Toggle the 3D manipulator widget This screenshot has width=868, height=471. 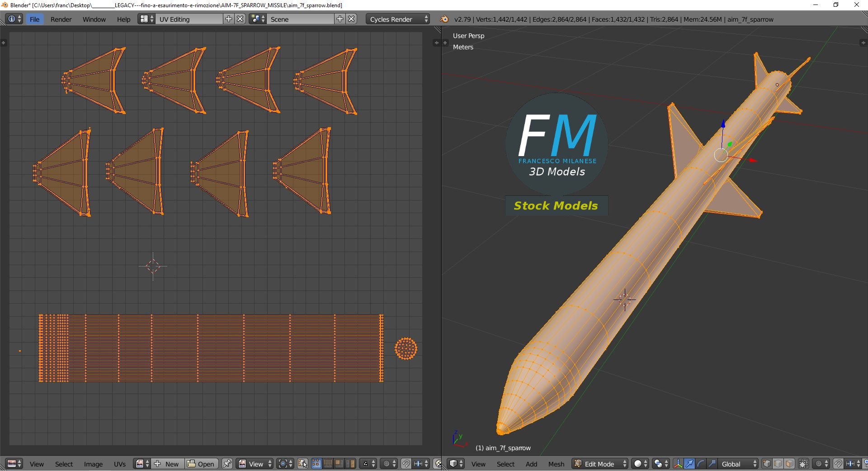pos(678,464)
